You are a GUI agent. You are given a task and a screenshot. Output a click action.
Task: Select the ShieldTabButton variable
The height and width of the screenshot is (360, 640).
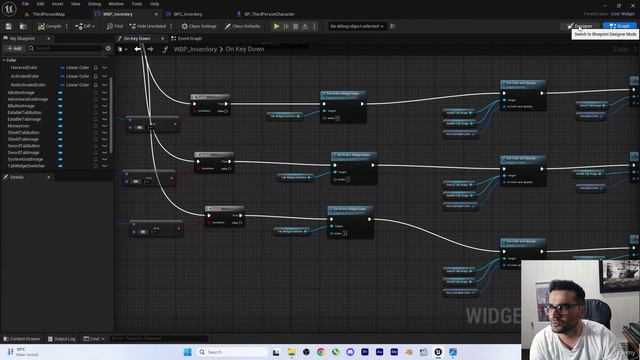23,132
